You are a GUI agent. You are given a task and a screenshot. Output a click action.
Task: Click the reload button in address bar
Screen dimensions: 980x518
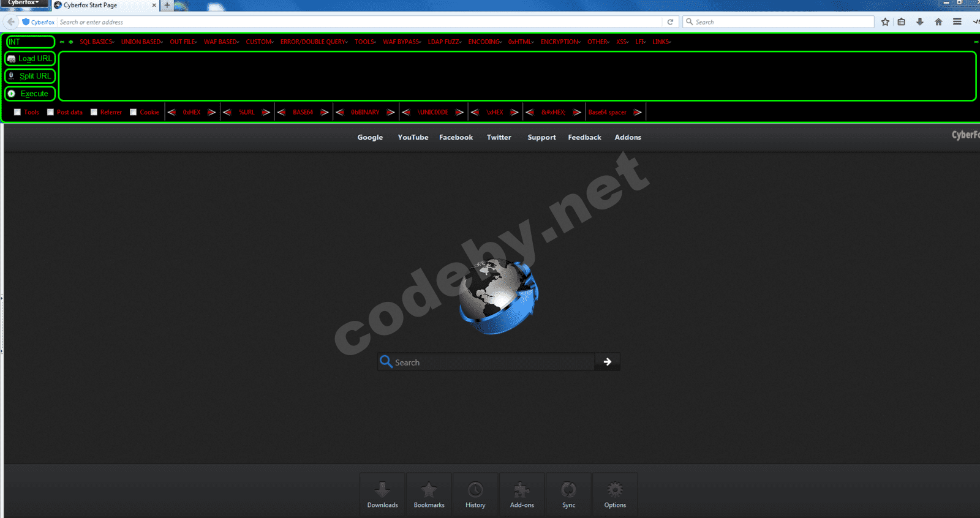tap(671, 22)
